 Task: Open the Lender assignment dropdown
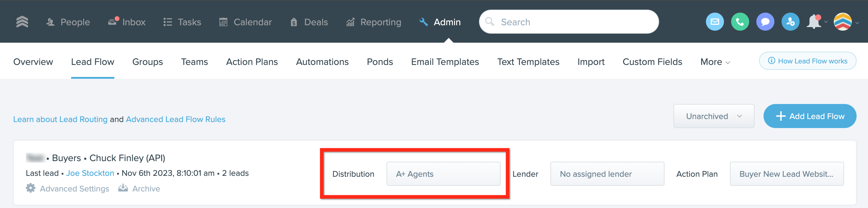click(x=607, y=174)
